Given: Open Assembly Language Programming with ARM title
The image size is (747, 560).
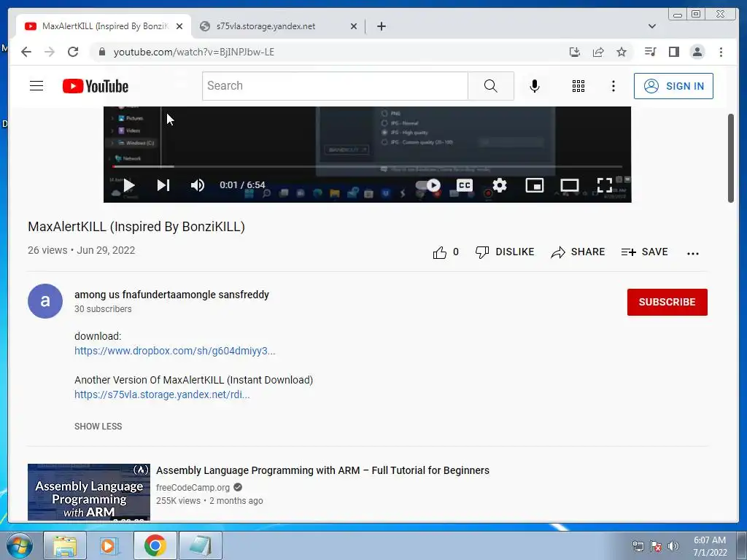Looking at the screenshot, I should click(322, 470).
